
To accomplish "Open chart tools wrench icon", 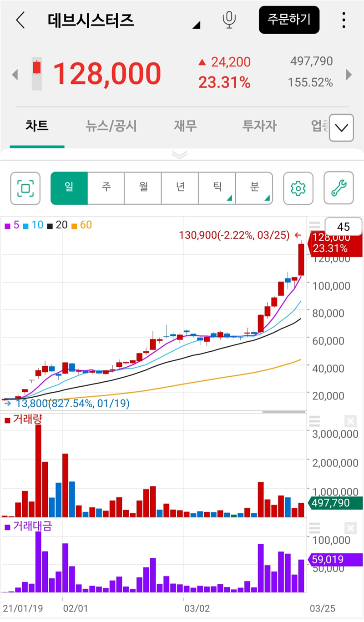I will point(339,188).
